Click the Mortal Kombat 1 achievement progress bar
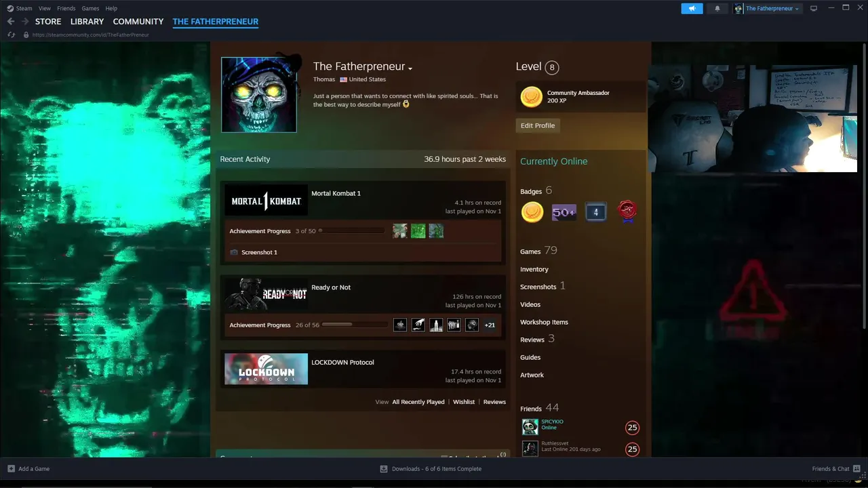This screenshot has width=868, height=488. [x=351, y=231]
